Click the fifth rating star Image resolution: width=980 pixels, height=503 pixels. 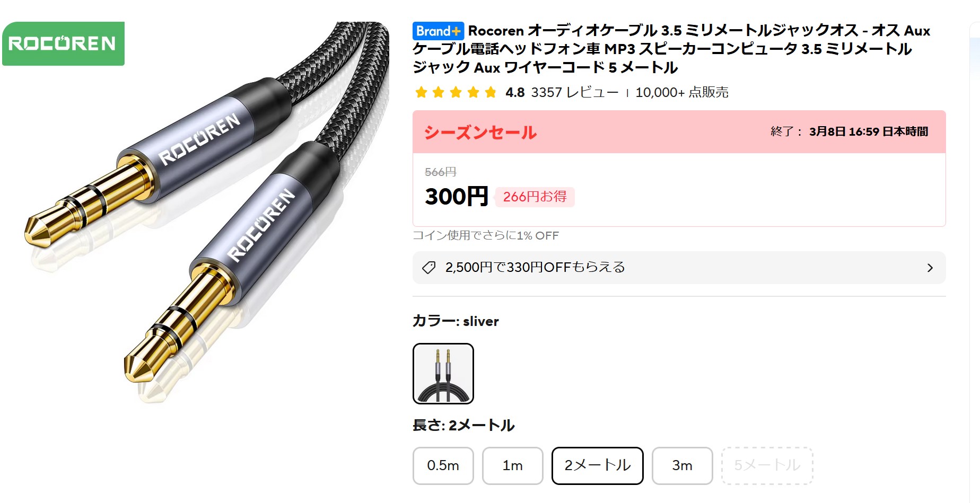point(491,93)
